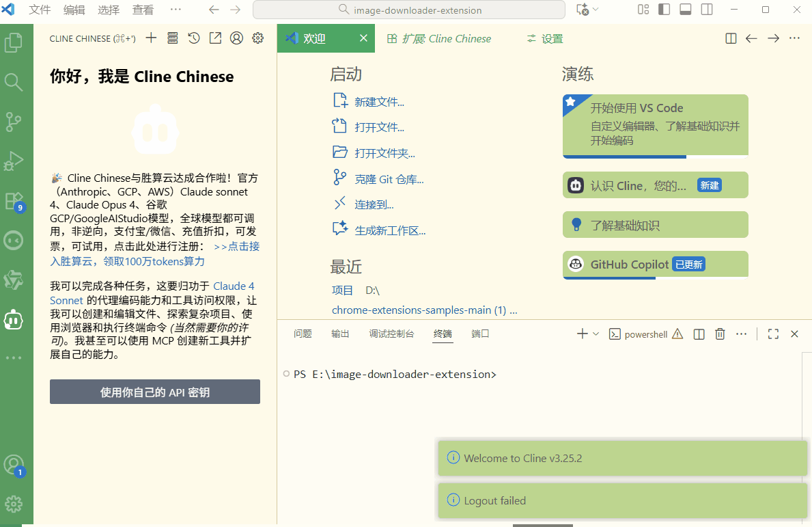Navigate back with editor arrow icon
This screenshot has width=812, height=527.
751,38
